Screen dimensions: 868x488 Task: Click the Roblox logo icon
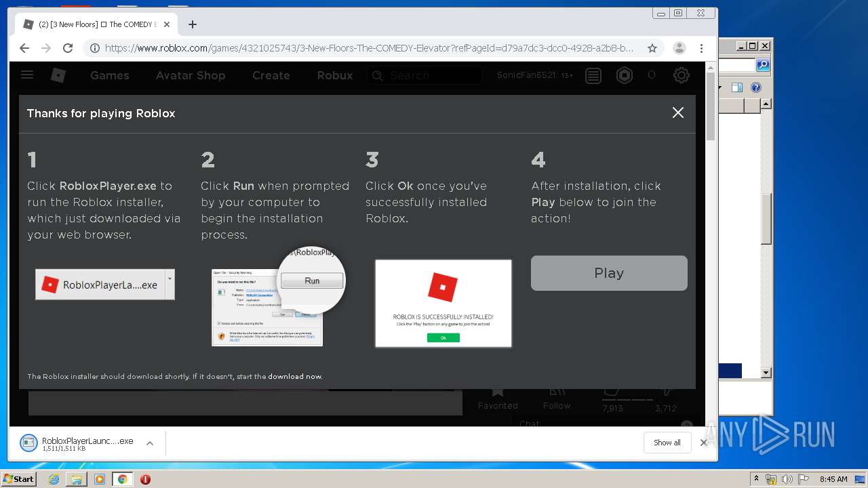click(x=58, y=75)
